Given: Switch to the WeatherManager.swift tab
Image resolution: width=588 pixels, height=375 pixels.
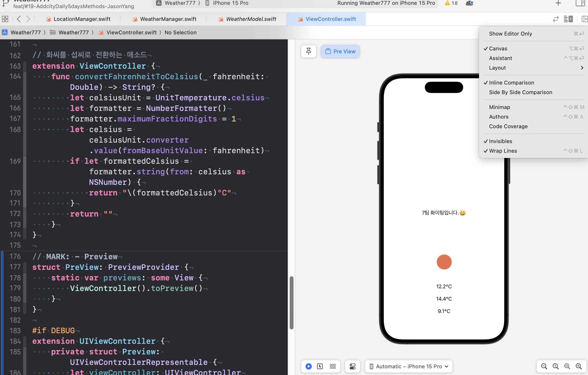Looking at the screenshot, I should point(168,19).
